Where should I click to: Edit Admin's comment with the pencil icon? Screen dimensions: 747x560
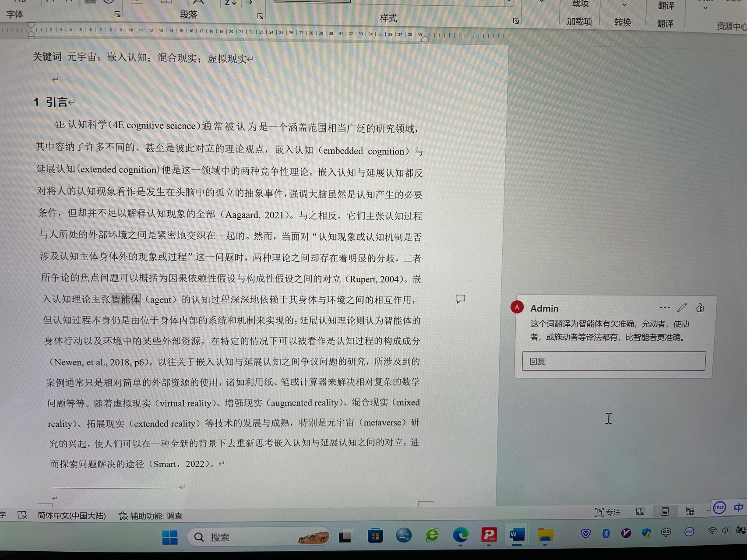click(x=681, y=307)
